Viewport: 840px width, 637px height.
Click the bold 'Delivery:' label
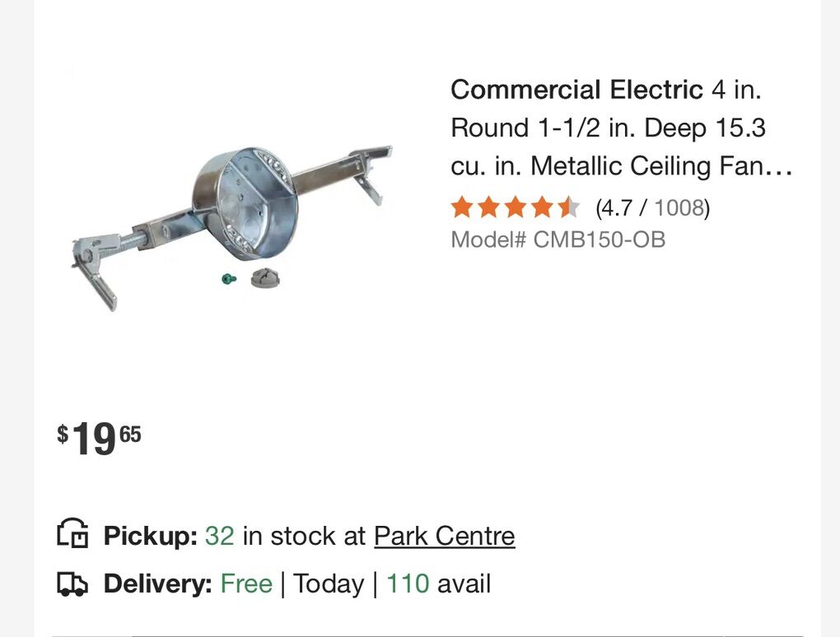pos(157,584)
